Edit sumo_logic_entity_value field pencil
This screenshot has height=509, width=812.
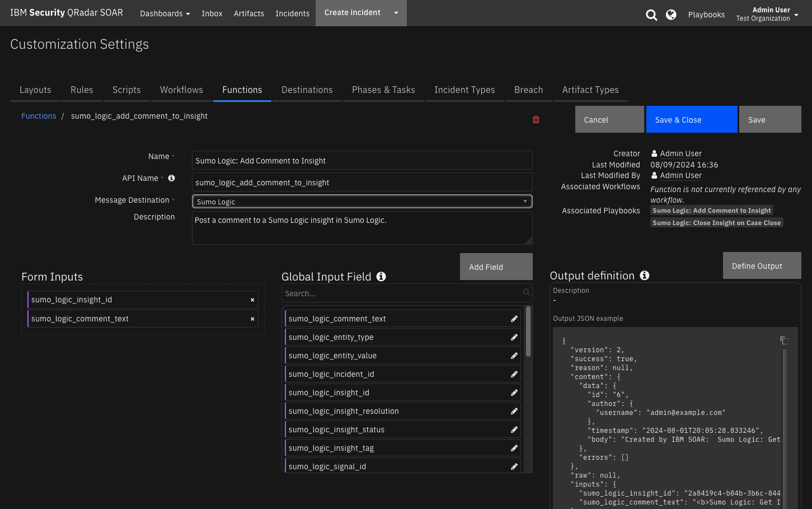click(x=514, y=356)
